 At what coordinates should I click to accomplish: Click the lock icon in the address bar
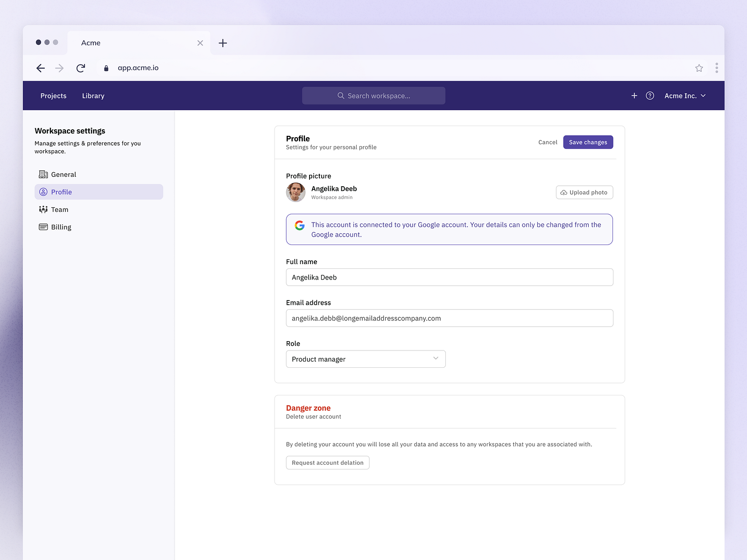[106, 68]
